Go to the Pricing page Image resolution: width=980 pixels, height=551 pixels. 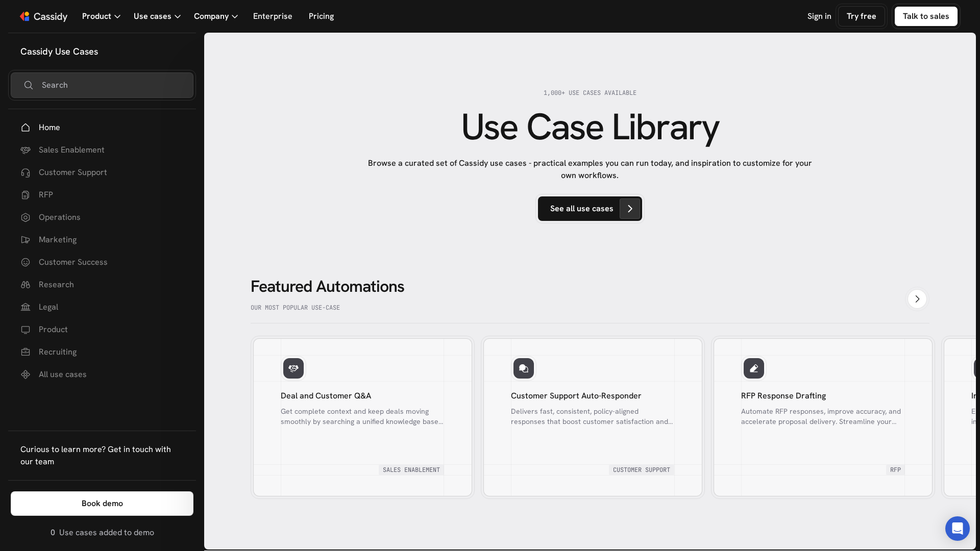click(321, 16)
